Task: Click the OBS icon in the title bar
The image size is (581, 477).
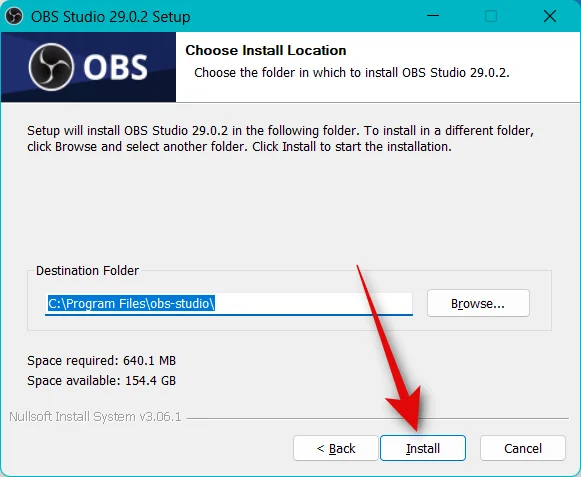Action: point(14,16)
